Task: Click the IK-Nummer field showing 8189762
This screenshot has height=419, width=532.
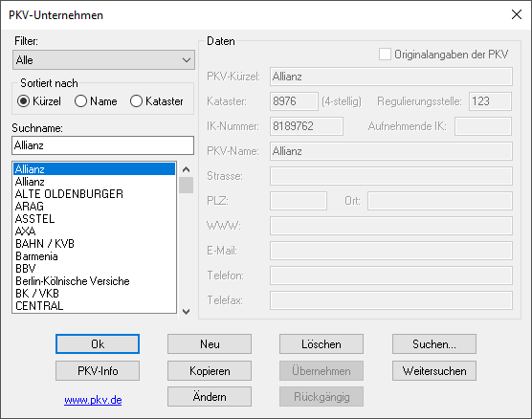Action: pyautogui.click(x=306, y=126)
